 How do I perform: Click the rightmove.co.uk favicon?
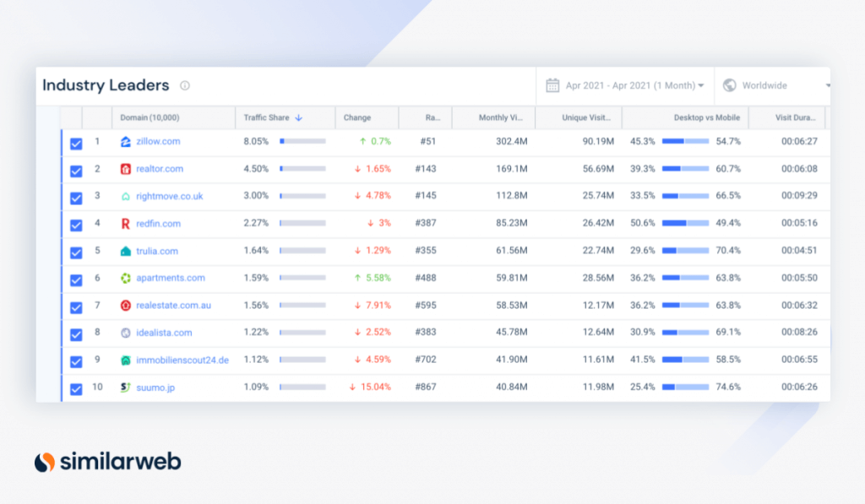(126, 197)
